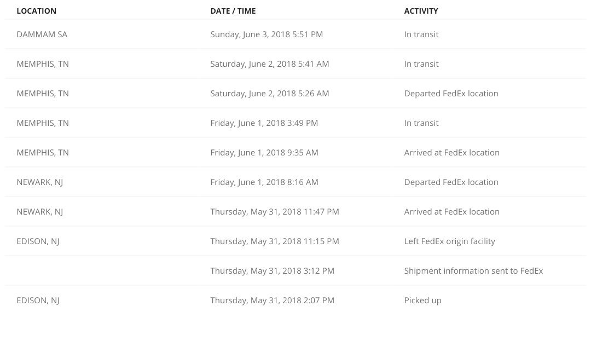Click Arrived at FedEx location for Newark
Viewport: 591px width, 364px height.
pos(452,212)
